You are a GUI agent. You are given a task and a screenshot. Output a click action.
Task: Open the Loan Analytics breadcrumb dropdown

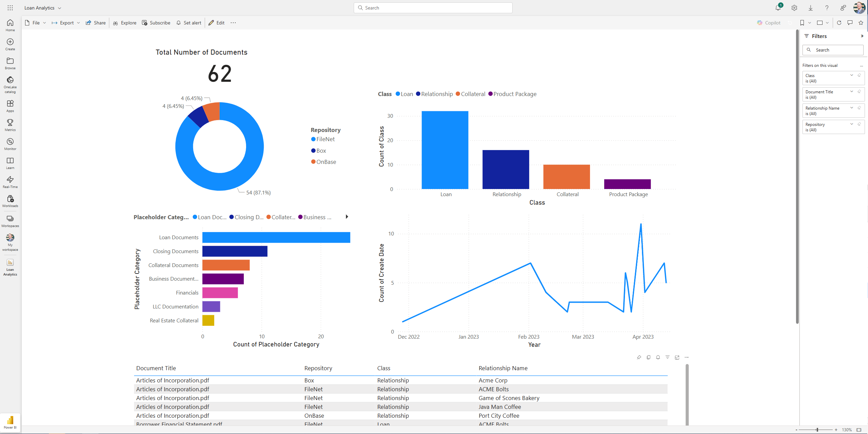coord(60,7)
